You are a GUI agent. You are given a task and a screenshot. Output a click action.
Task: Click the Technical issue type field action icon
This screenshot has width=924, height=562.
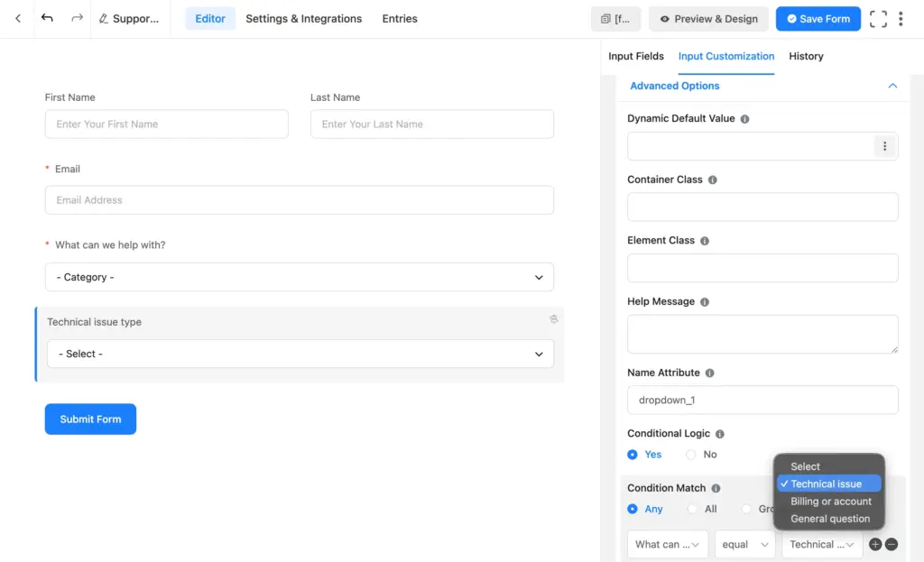point(554,319)
